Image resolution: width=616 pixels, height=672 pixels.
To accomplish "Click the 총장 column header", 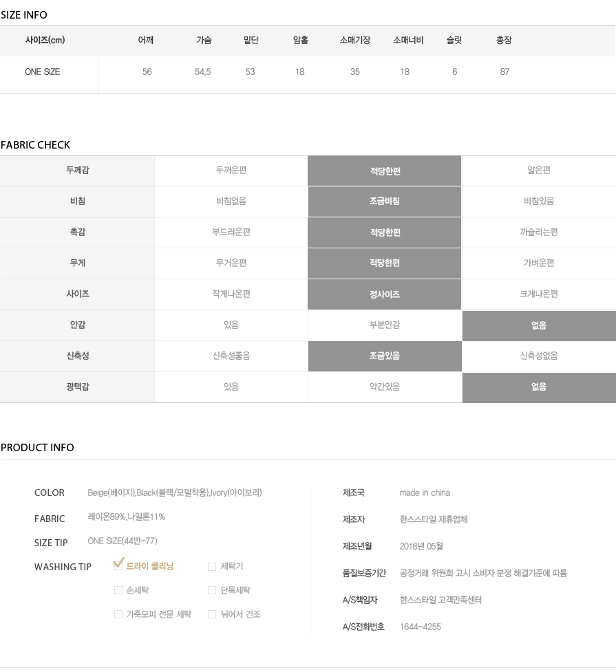I will 504,41.
